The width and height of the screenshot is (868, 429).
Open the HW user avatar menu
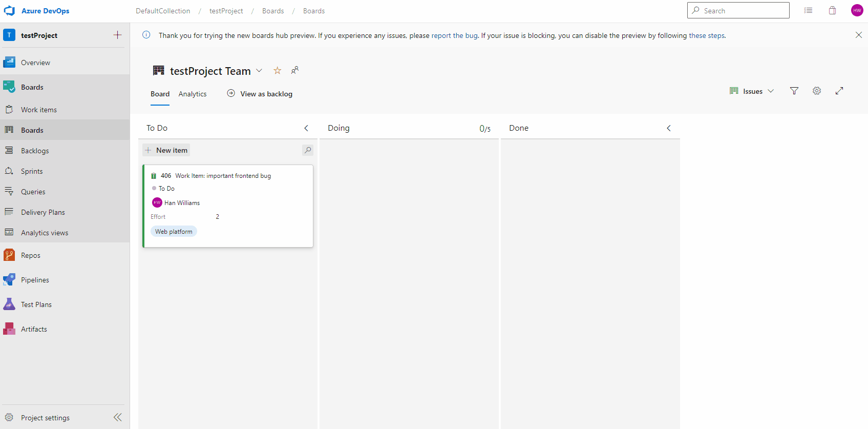pos(857,10)
